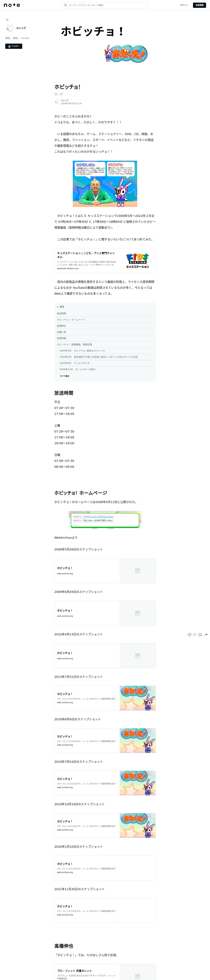Open author avatar below article title
Screen dimensions: 210x980
pos(57,102)
